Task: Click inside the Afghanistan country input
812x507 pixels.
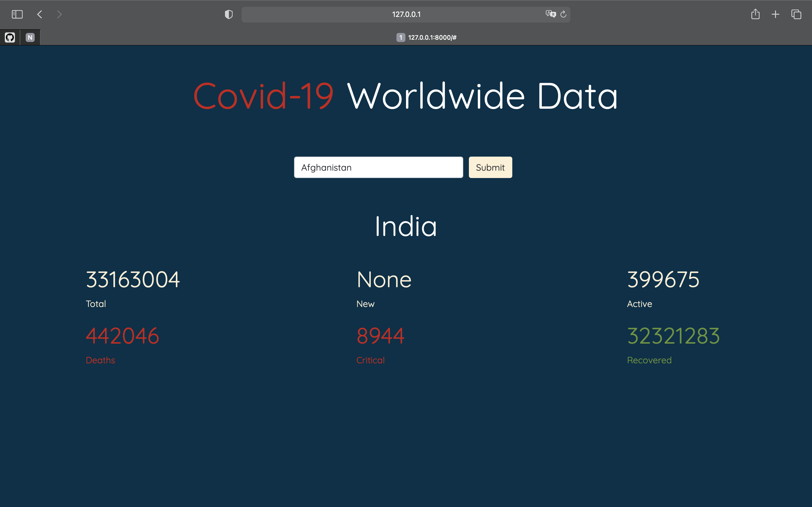Action: point(378,167)
